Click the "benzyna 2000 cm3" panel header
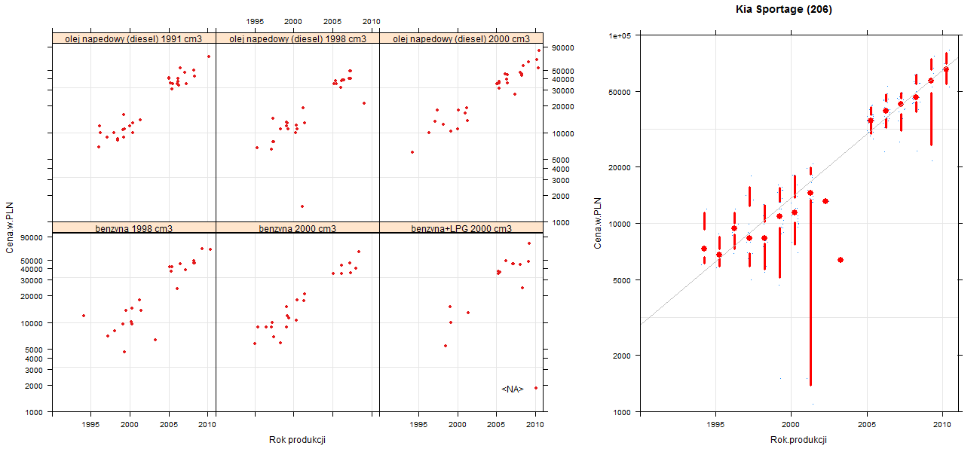Viewport: 980px width, 452px height. click(298, 228)
